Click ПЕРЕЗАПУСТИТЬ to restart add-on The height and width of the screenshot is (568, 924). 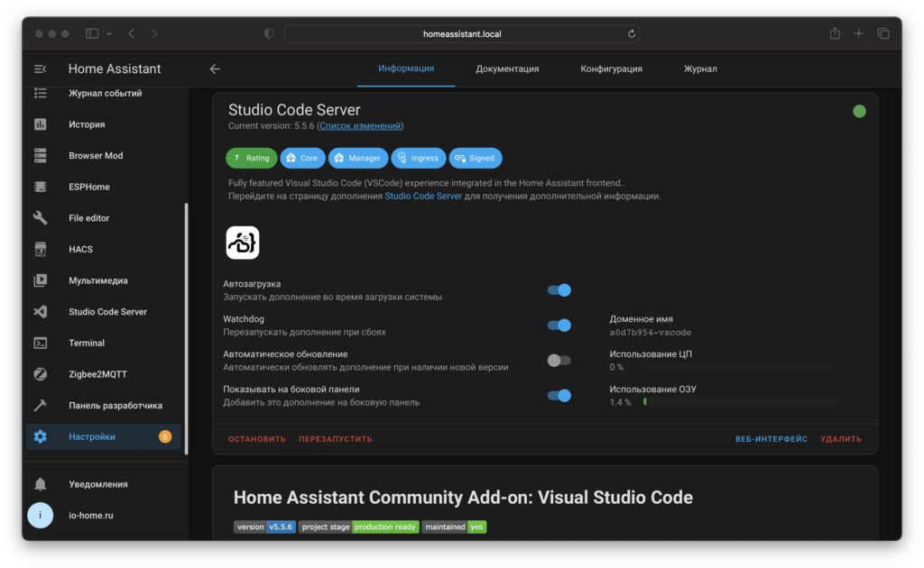(336, 439)
